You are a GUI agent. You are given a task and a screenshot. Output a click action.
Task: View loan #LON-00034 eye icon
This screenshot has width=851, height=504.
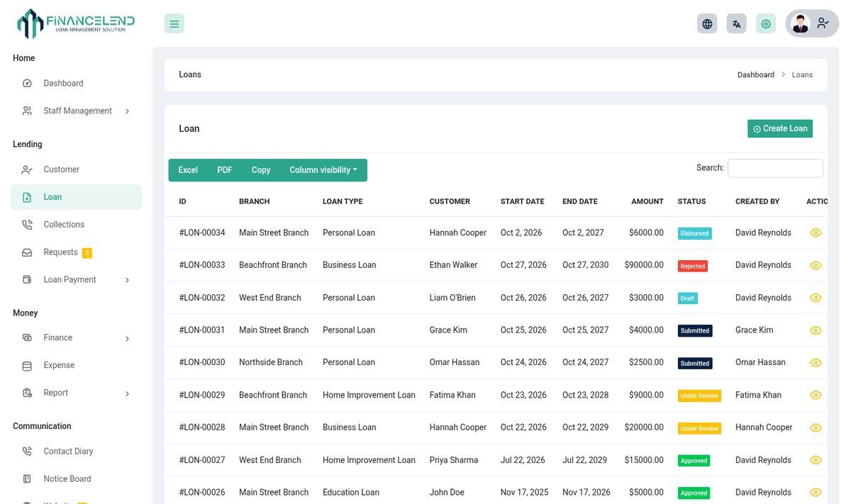(816, 233)
